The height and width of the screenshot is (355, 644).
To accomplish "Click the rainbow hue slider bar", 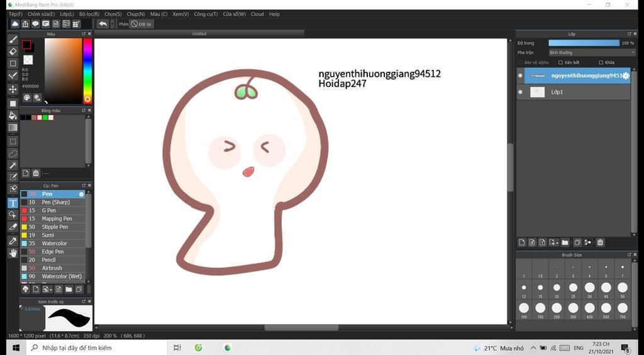I will coord(87,70).
